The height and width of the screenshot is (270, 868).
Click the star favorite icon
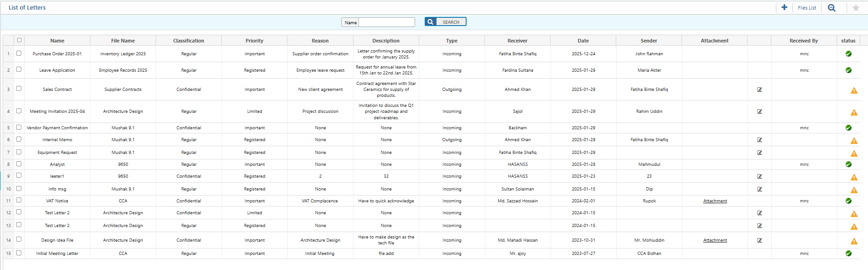pos(856,8)
